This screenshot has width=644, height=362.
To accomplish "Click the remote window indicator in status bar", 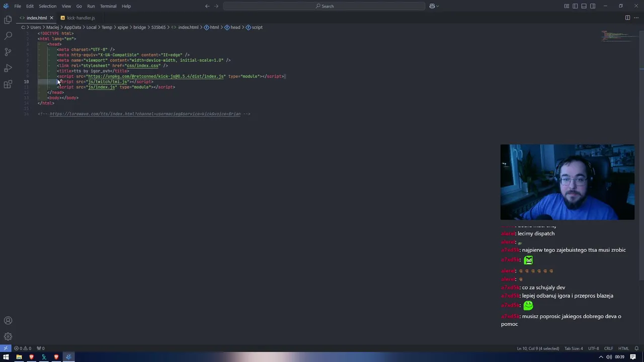I will [x=6, y=348].
